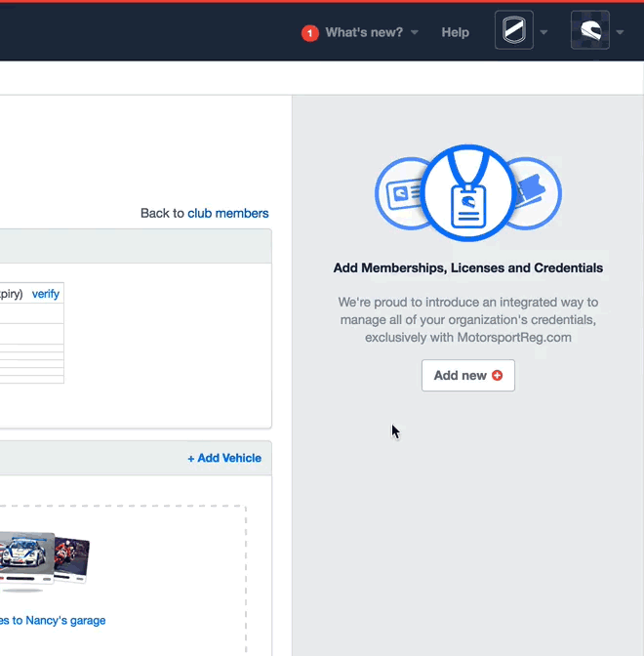The width and height of the screenshot is (644, 656).
Task: Click the Add Vehicle link
Action: pos(224,458)
